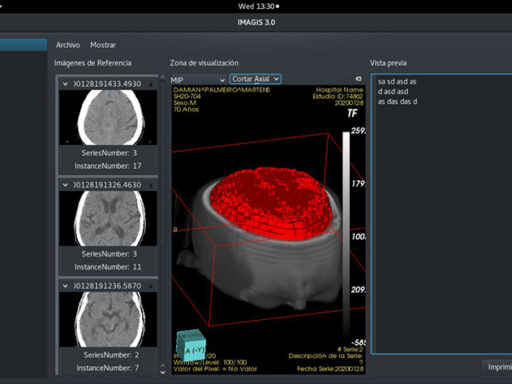The image size is (512, 384).
Task: Click the scale value 179
Action: [x=358, y=184]
